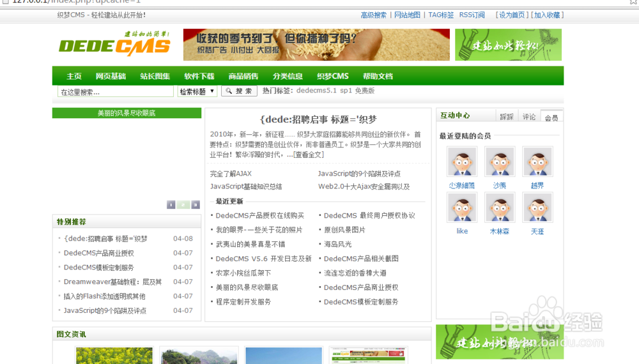Viewport: 639px width, 364px height.
Task: Open Dreamweaver基础教程 in 特别推荐 list
Action: point(112,282)
